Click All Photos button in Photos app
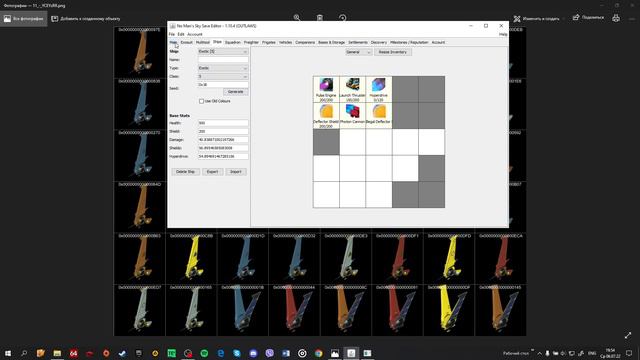The height and width of the screenshot is (360, 640). pos(24,19)
